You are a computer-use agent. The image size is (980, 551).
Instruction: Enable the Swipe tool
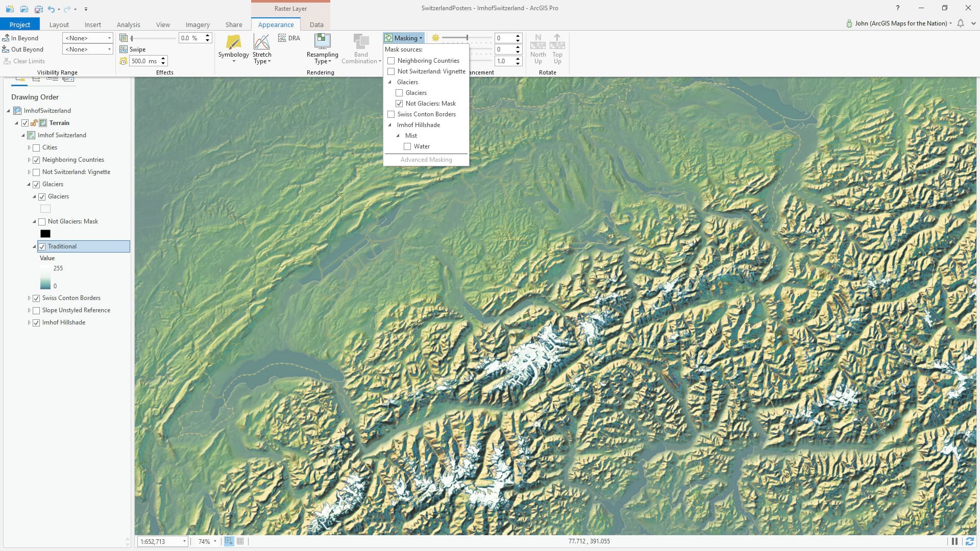click(x=133, y=49)
